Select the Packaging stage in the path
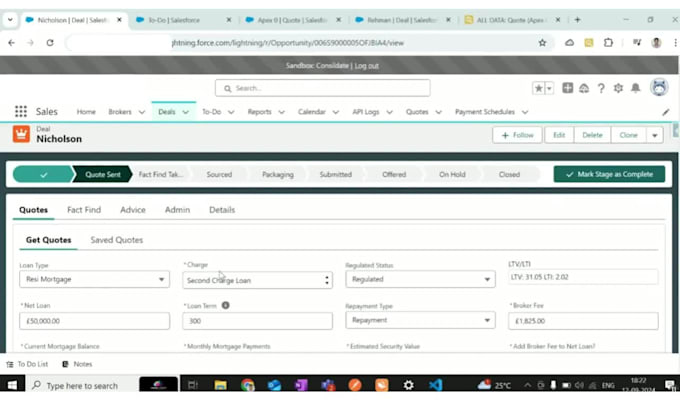This screenshot has height=404, width=680. click(278, 174)
